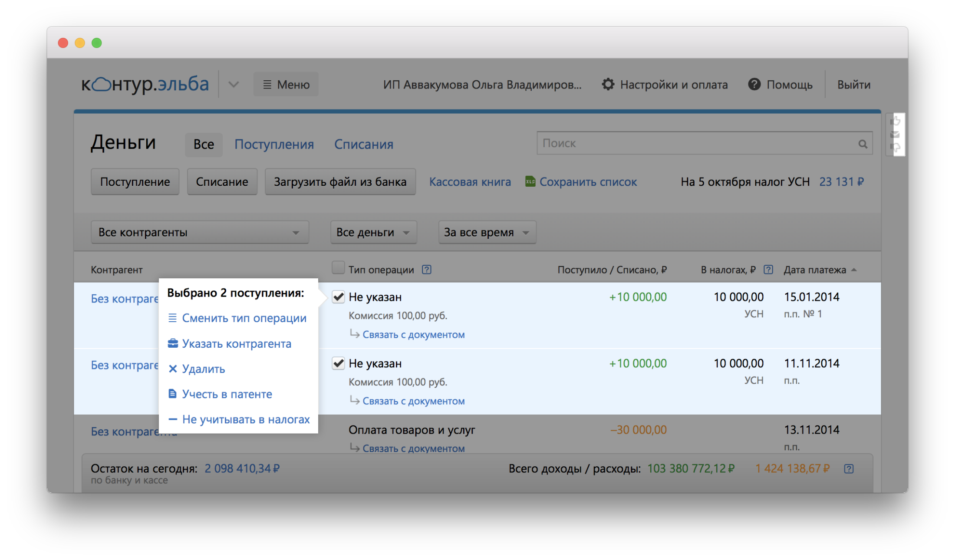Click the X delete icon

point(173,369)
